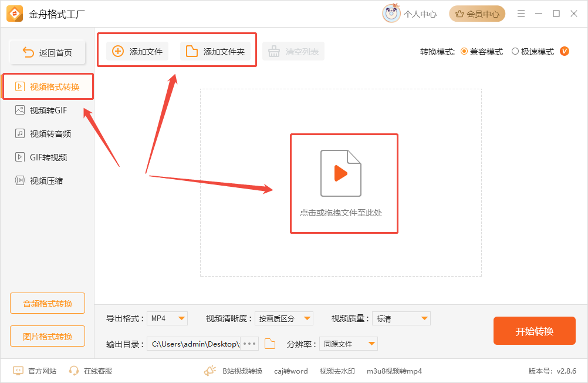Open B站视频转换 link
This screenshot has width=588, height=383.
tap(242, 371)
